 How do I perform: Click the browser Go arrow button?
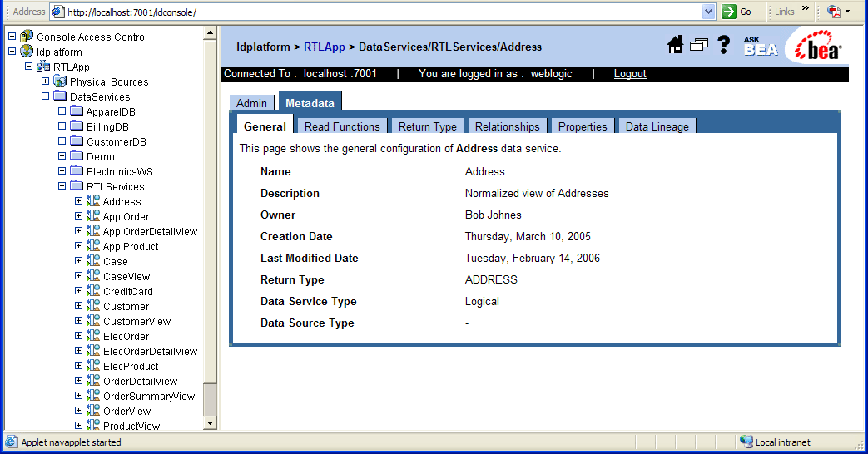[x=729, y=12]
